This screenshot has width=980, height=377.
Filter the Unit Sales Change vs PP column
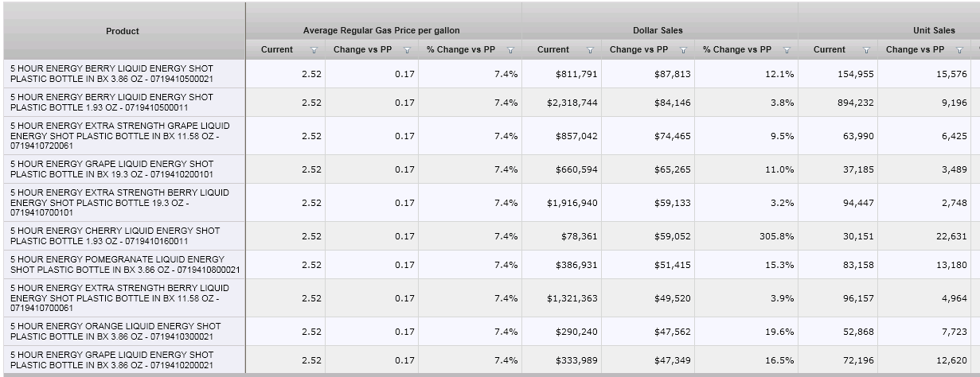(x=960, y=50)
